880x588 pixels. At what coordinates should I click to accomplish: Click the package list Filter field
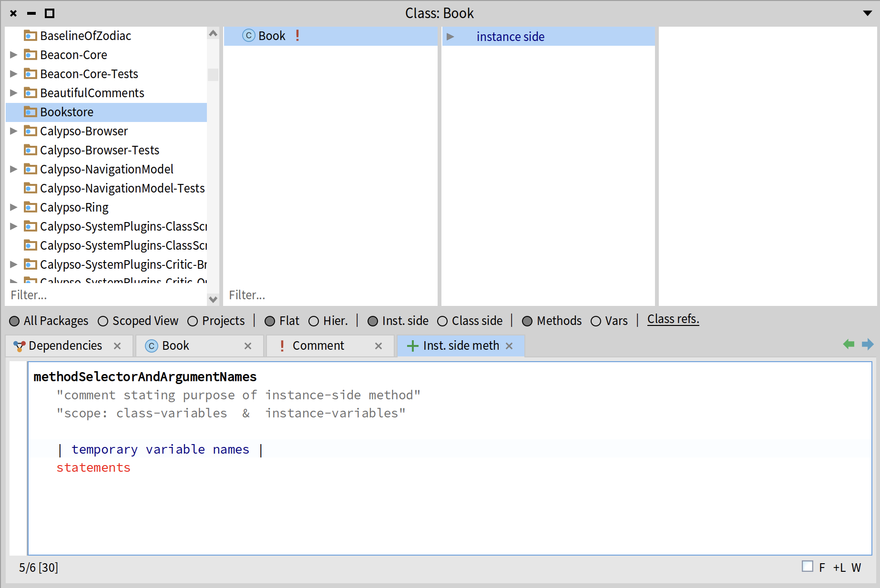pyautogui.click(x=105, y=295)
